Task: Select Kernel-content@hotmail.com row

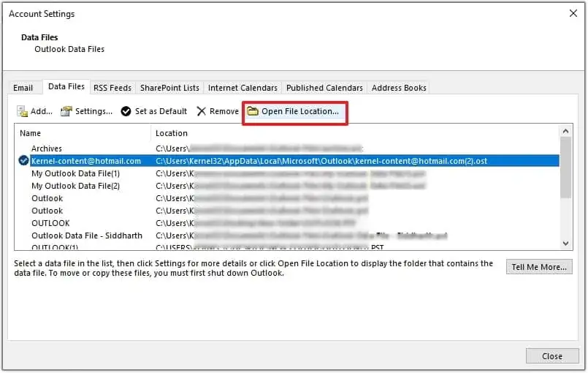Action: click(287, 161)
